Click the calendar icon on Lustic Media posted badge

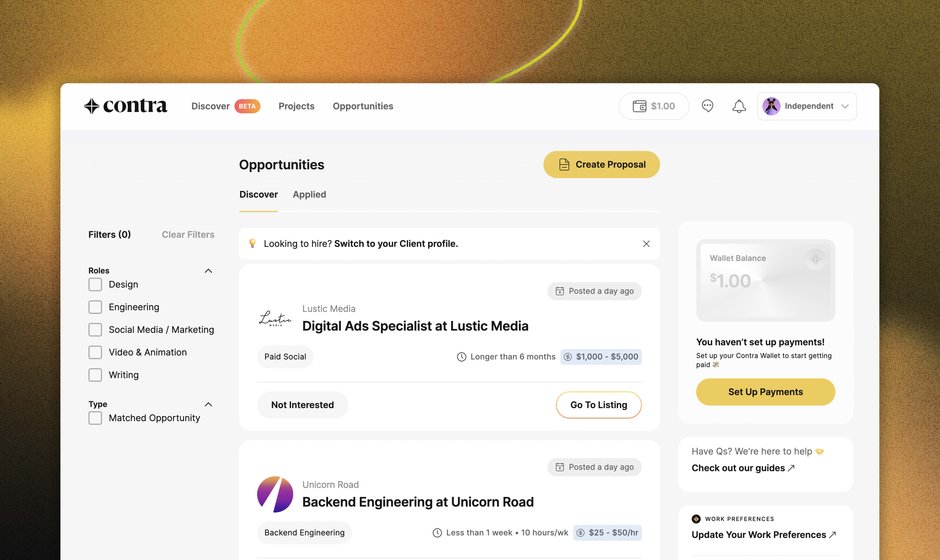pyautogui.click(x=560, y=291)
